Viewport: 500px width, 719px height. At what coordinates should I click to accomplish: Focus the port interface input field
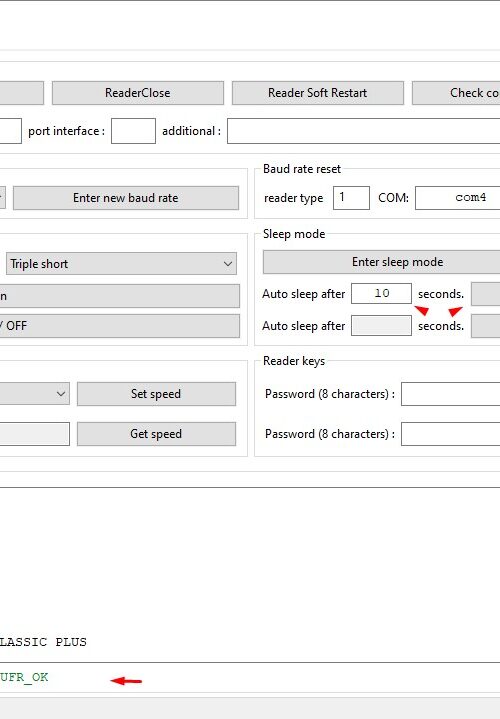click(133, 131)
